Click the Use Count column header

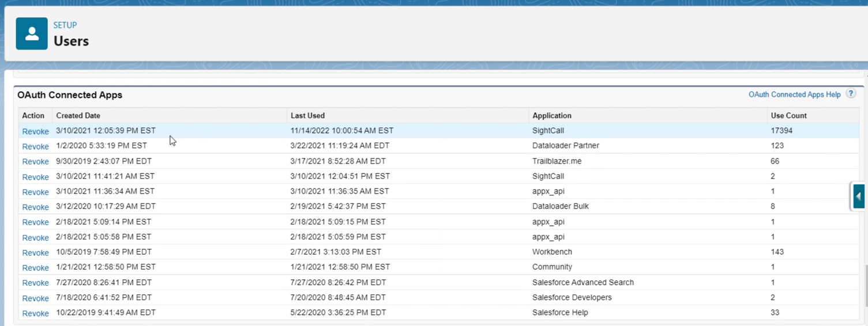[788, 115]
